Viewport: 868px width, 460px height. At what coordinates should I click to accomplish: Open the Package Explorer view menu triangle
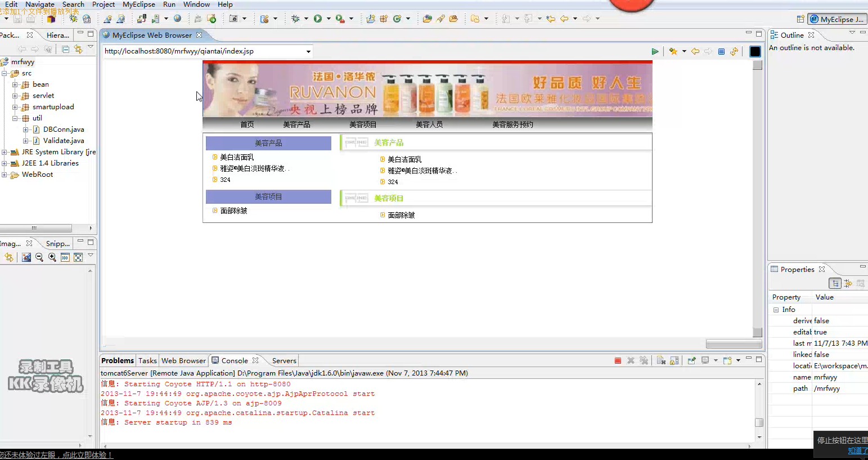(x=91, y=47)
